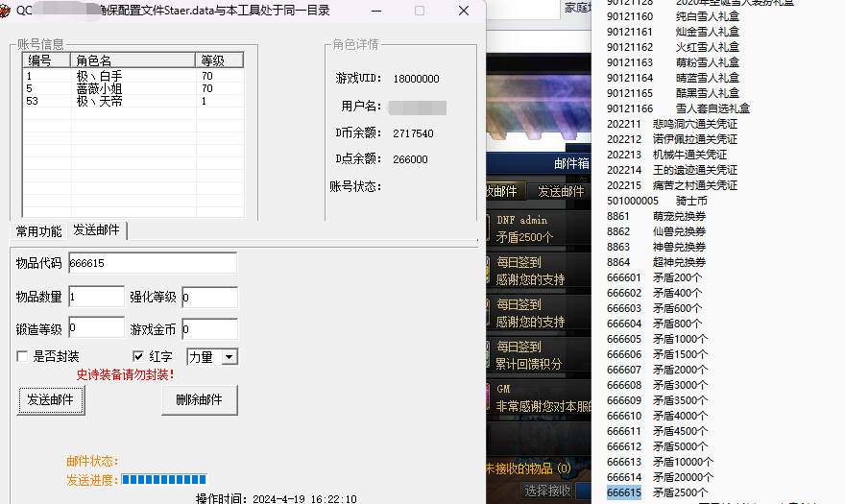Click the 游戏金币 input field
The height and width of the screenshot is (504, 845).
point(209,328)
